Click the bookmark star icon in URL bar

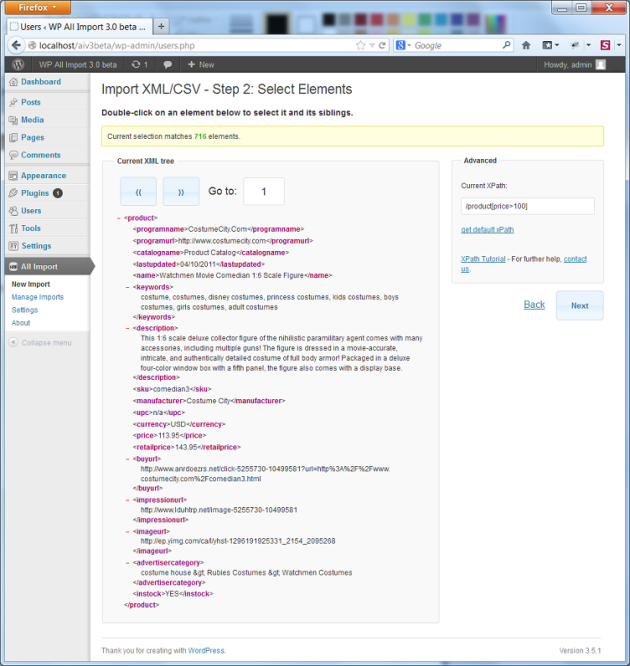tap(360, 45)
